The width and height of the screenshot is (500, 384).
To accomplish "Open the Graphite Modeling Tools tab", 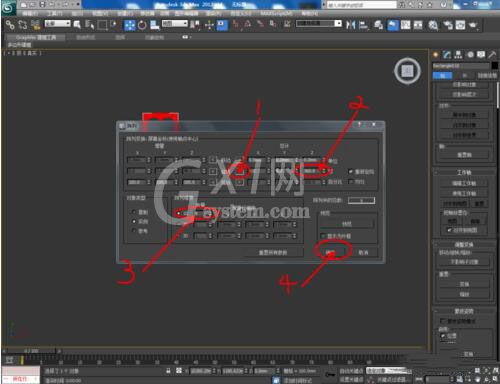I will pos(36,37).
